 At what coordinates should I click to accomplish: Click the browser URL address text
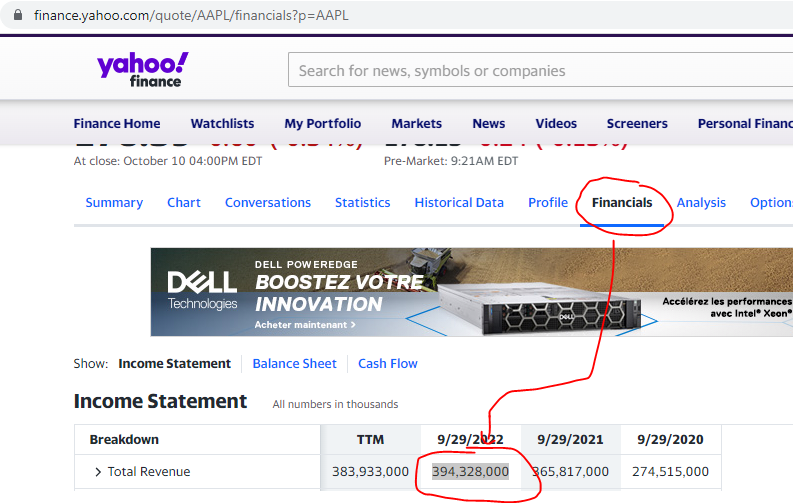191,15
